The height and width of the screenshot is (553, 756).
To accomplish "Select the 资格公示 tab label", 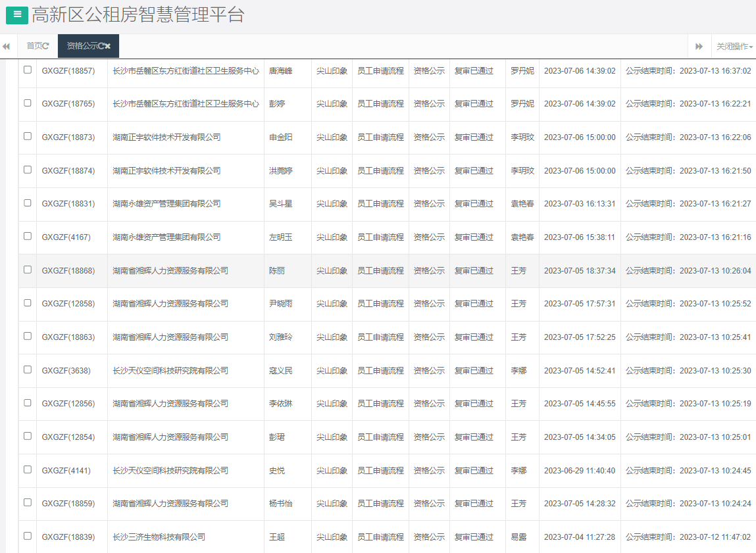I will pyautogui.click(x=82, y=46).
